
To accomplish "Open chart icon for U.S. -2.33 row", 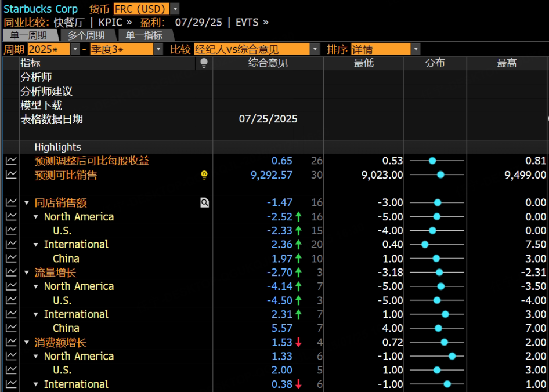I will coord(11,230).
